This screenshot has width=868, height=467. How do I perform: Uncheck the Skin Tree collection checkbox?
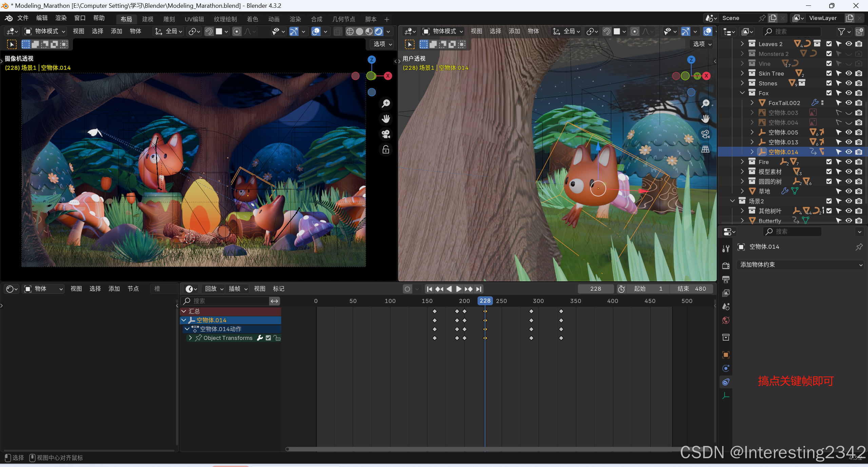tap(829, 73)
